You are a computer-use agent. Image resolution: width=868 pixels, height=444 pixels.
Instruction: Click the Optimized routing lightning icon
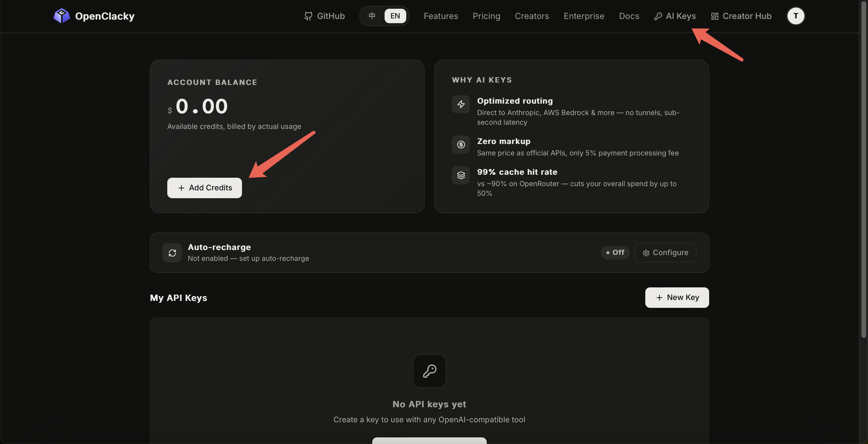pyautogui.click(x=461, y=104)
